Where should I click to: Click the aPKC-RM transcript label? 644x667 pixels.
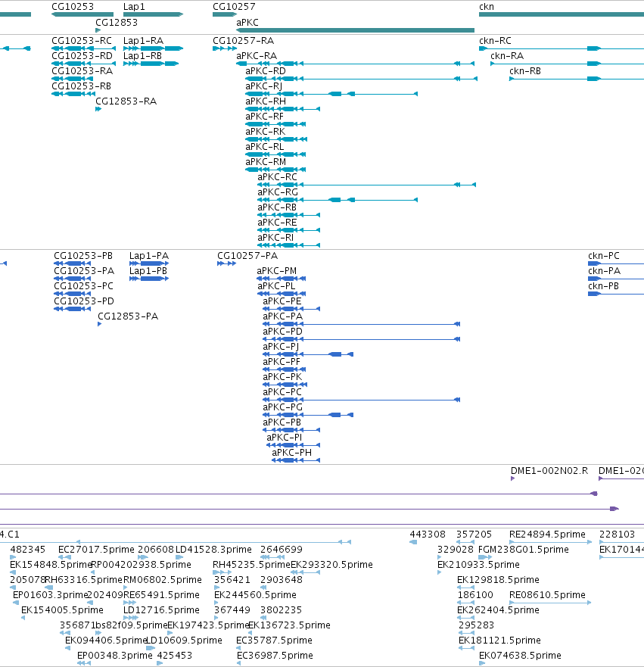pos(266,162)
